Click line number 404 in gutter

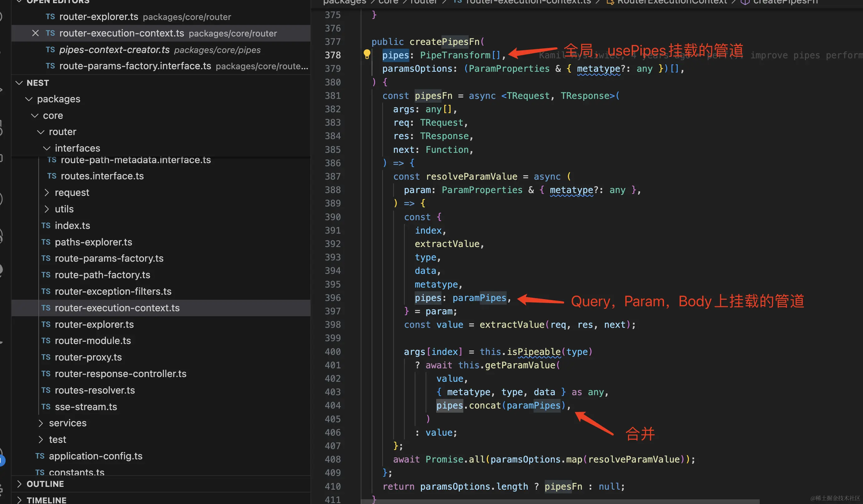(333, 405)
